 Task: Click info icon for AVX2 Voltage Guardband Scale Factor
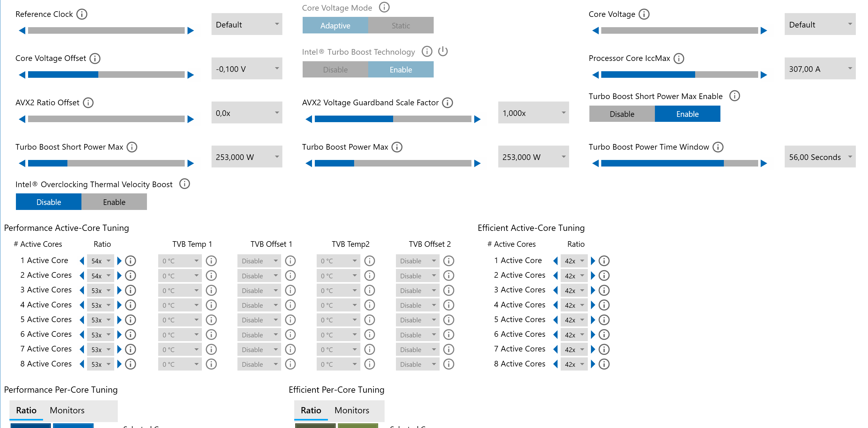coord(447,102)
